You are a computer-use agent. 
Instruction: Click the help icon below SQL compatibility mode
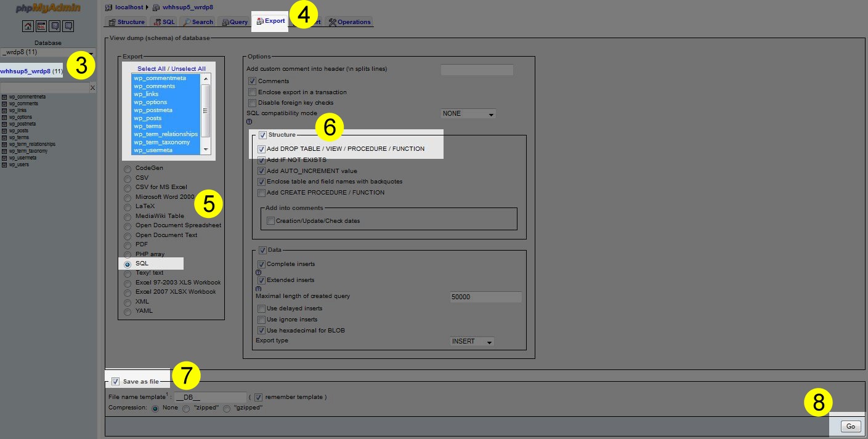click(249, 122)
